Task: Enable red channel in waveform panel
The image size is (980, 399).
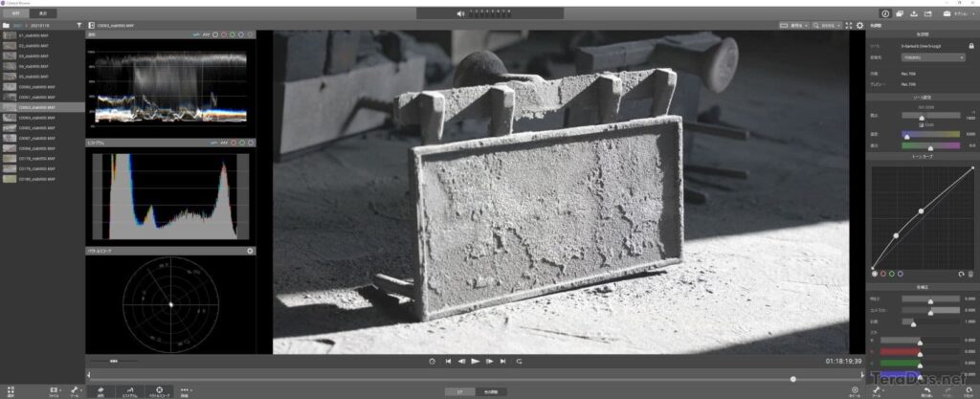Action: (x=224, y=35)
